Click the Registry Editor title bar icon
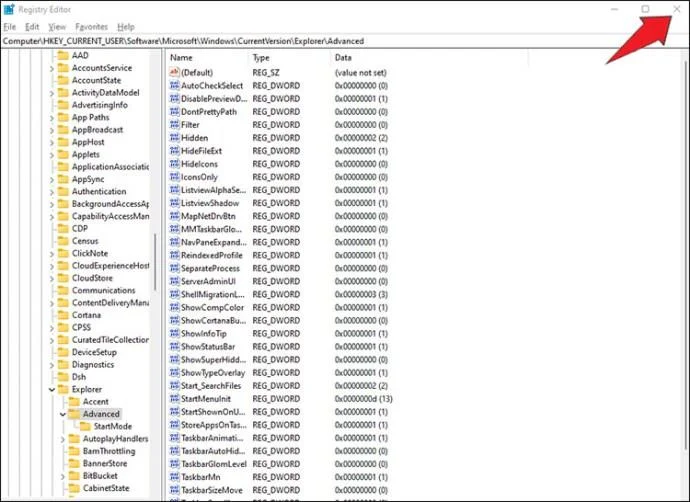Image resolution: width=690 pixels, height=502 pixels. click(x=9, y=9)
